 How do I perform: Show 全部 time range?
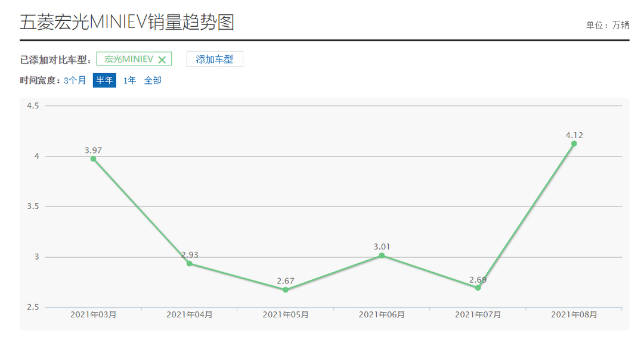153,80
